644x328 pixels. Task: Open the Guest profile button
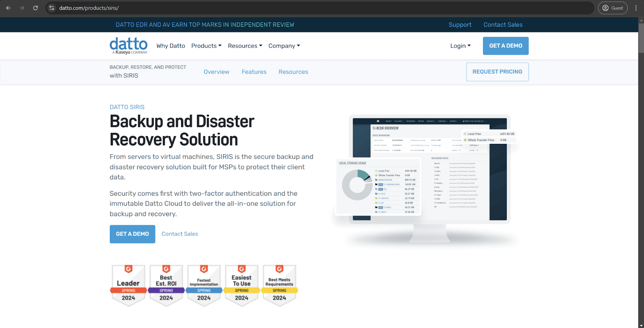[612, 8]
